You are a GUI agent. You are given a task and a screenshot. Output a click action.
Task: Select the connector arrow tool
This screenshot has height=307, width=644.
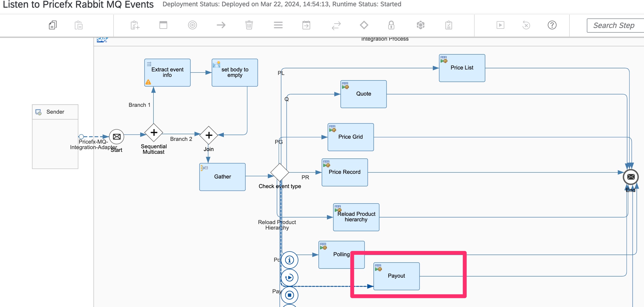[221, 25]
